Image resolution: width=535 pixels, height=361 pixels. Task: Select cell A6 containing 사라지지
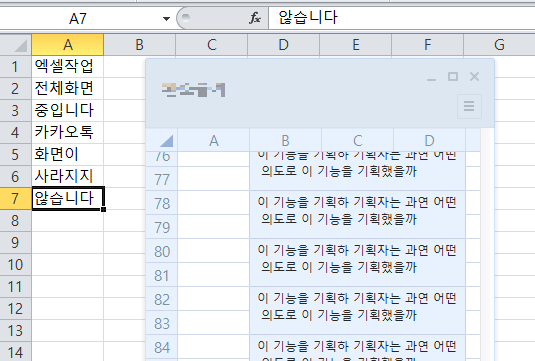pyautogui.click(x=68, y=176)
